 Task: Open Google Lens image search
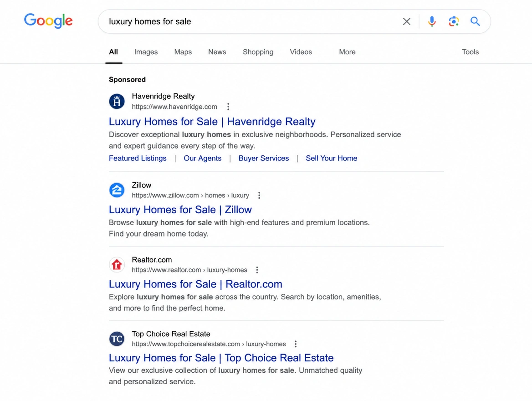point(454,21)
